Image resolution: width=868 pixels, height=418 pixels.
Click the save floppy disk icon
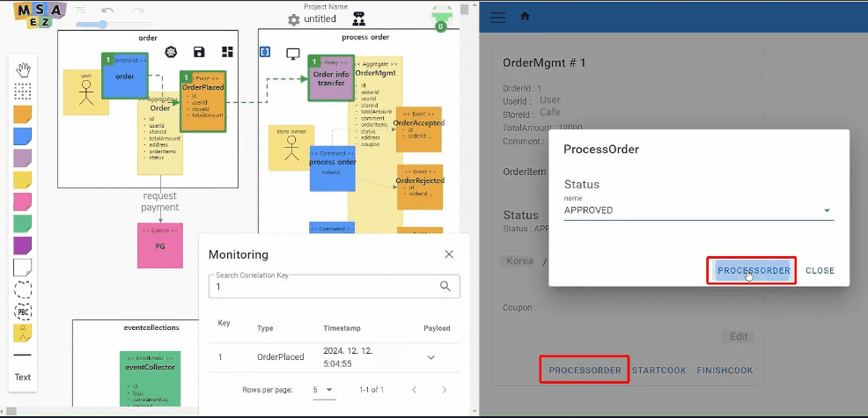click(x=200, y=53)
